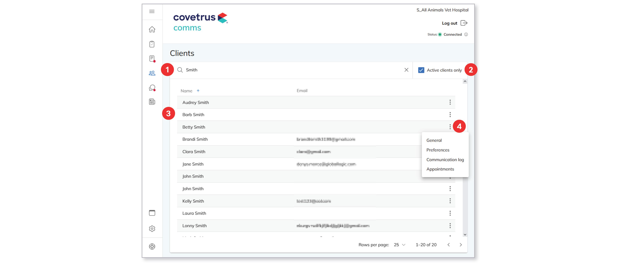Clear the search field with the X
644x264 pixels.
[x=406, y=70]
